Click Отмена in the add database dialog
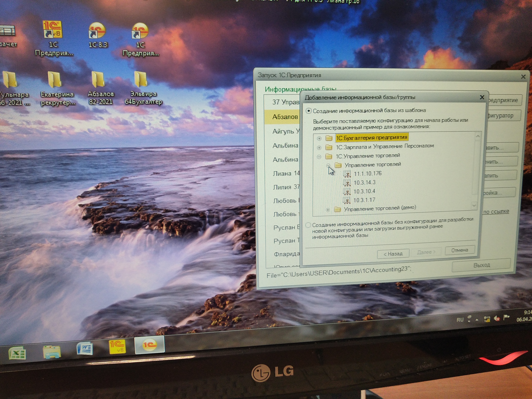Image resolution: width=532 pixels, height=399 pixels. click(x=460, y=250)
